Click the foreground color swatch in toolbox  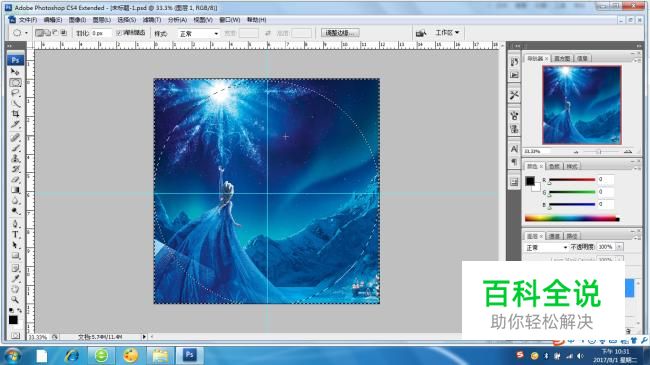(x=13, y=320)
